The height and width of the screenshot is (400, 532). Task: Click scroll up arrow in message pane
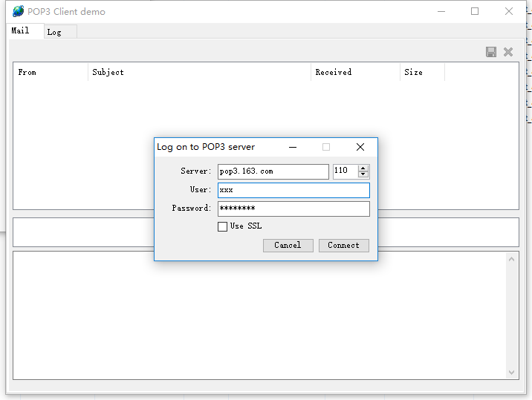[x=512, y=259]
